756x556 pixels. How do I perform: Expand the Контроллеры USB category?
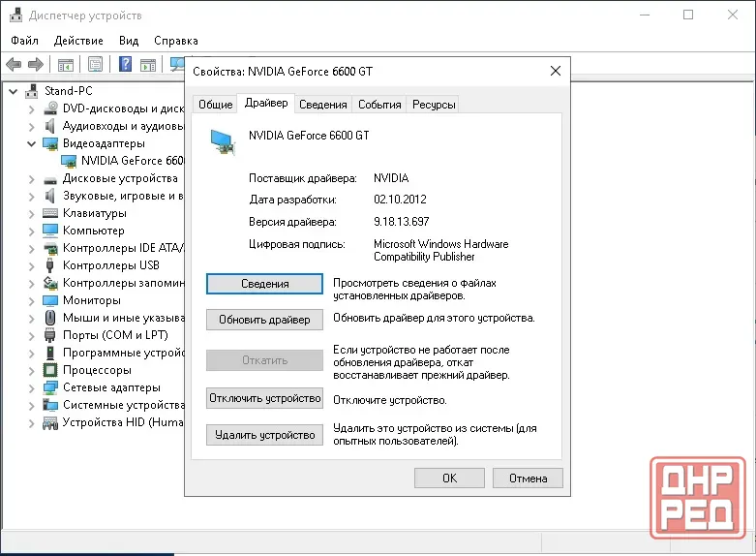pos(31,266)
